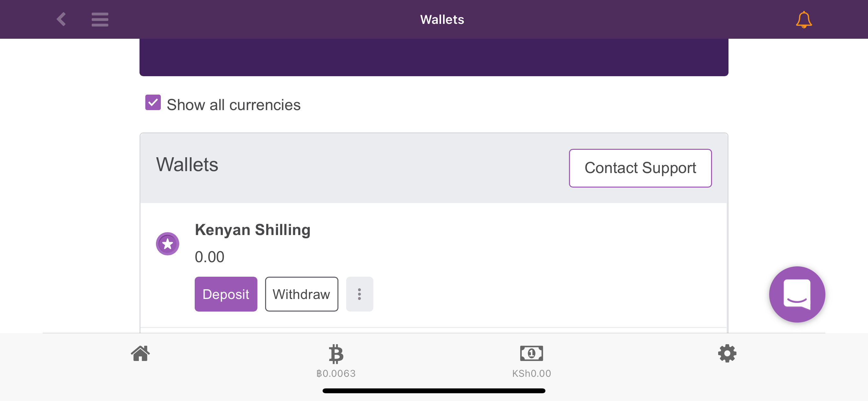Switch to the Home tab
This screenshot has width=868, height=401.
(140, 354)
